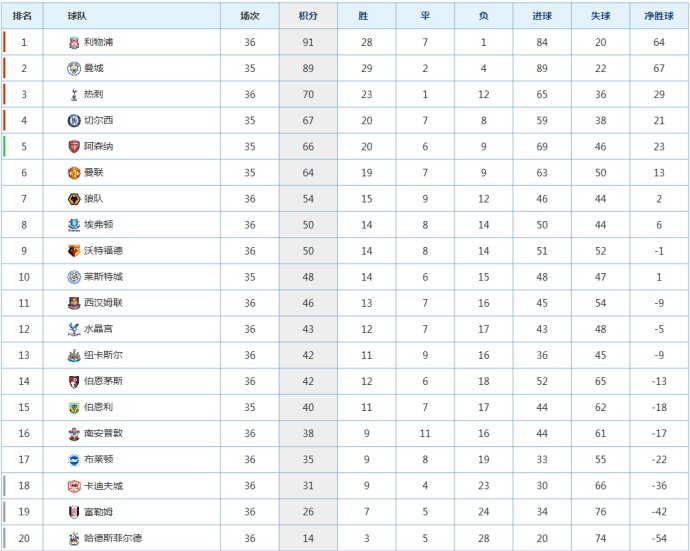Viewport: 690px width, 551px height.
Task: Click the Manchester City (曼城) crest icon
Action: [74, 69]
